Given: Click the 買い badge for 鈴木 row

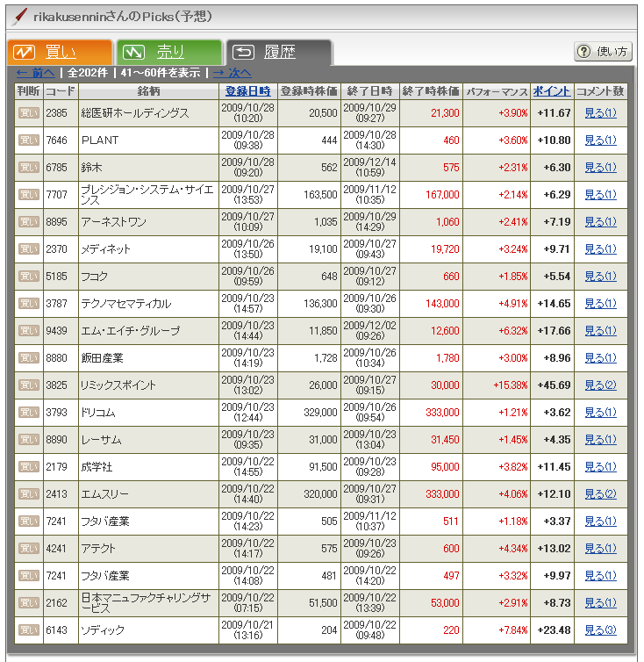Looking at the screenshot, I should pyautogui.click(x=29, y=168).
